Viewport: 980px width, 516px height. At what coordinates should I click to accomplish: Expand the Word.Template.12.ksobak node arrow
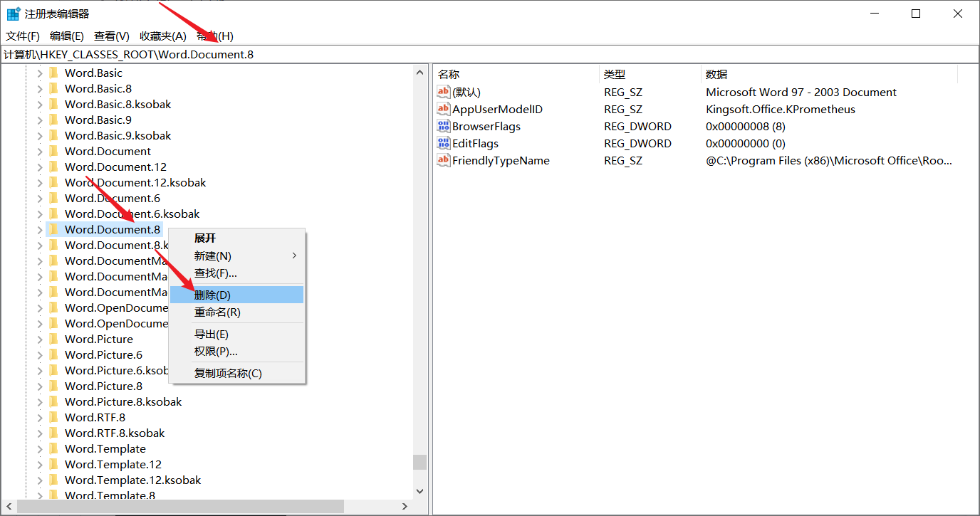pyautogui.click(x=40, y=480)
